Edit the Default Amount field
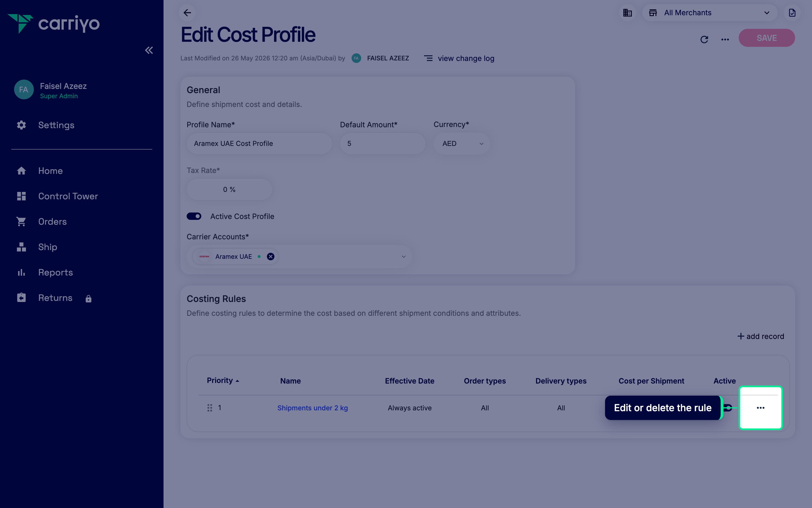Screen dimensions: 812x508 tap(383, 143)
